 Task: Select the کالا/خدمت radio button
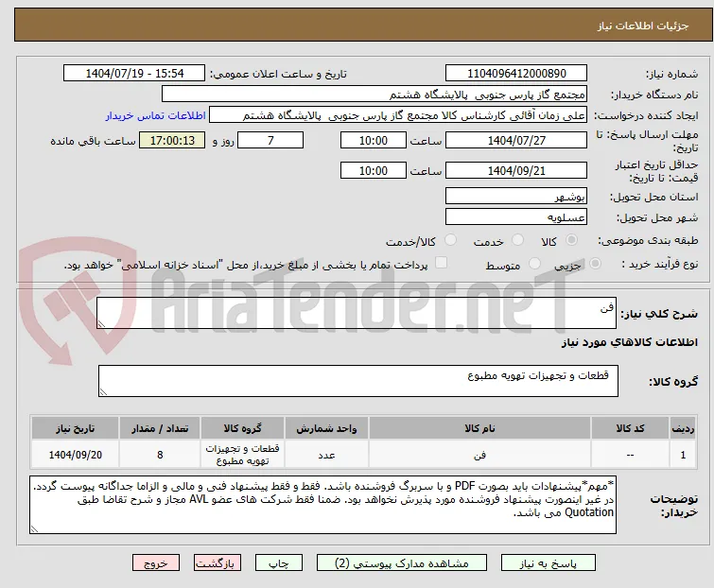point(450,240)
